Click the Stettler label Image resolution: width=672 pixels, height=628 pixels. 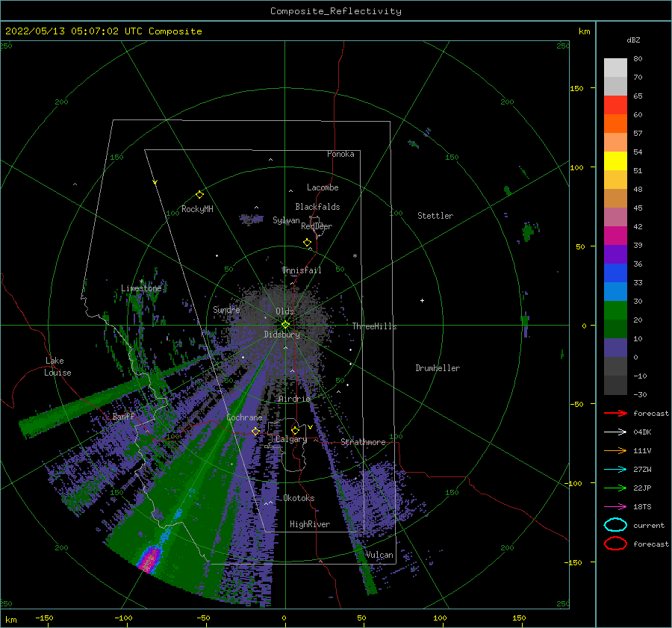(x=435, y=216)
